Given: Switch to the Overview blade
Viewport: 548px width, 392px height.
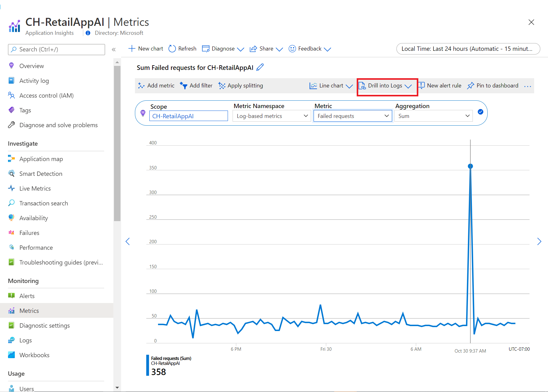Looking at the screenshot, I should (x=32, y=66).
